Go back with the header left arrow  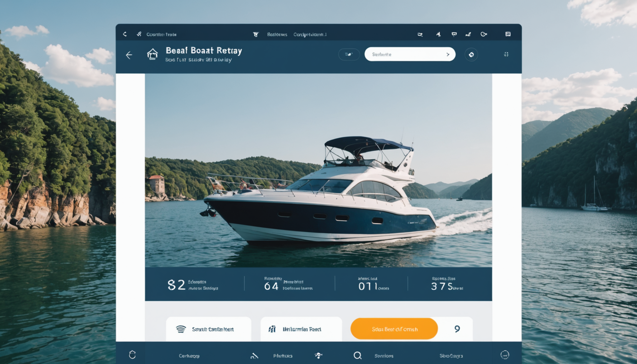coord(129,55)
